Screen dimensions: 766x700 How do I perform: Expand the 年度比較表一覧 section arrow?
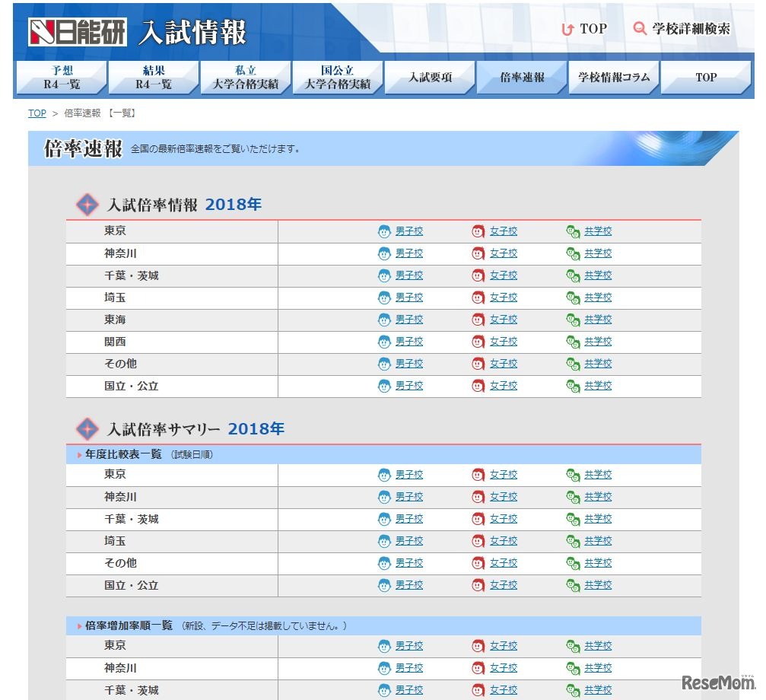[78, 454]
